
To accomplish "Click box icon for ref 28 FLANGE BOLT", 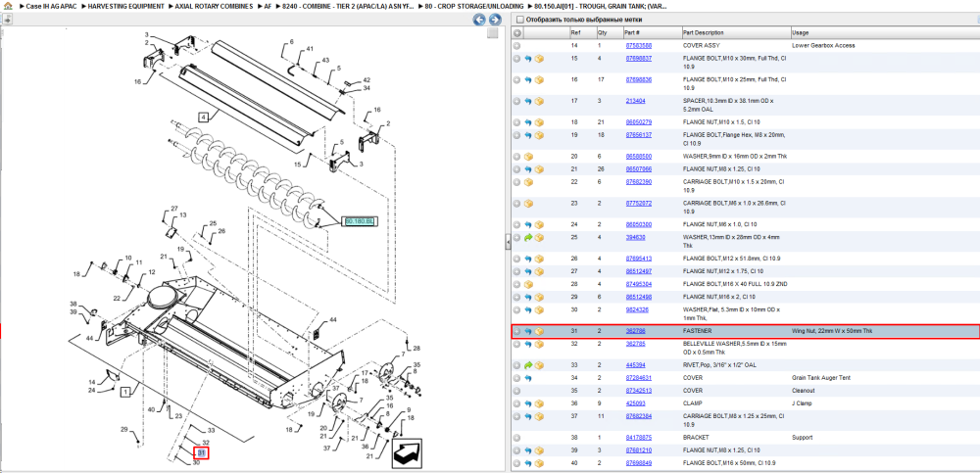I will 528,284.
